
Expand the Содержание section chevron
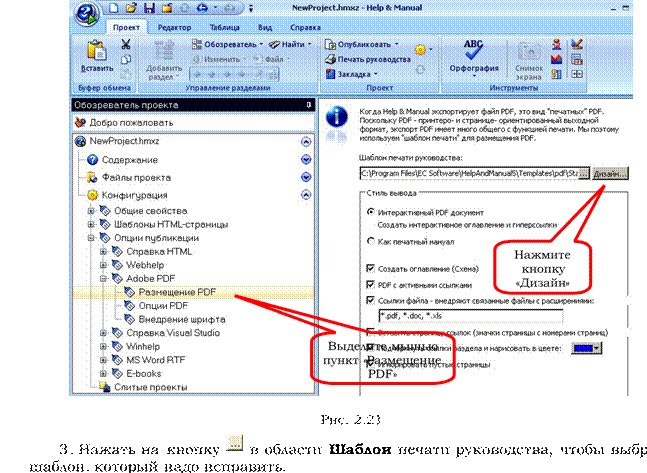(306, 160)
